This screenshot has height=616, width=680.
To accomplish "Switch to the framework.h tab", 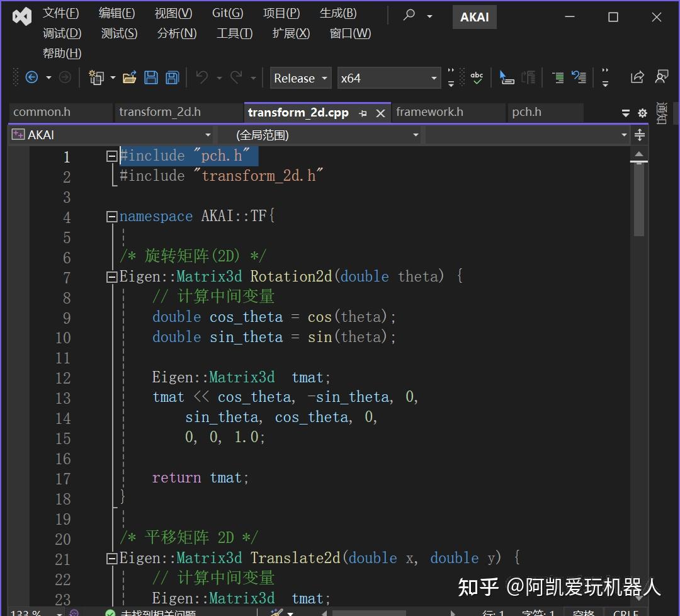I will (x=429, y=112).
